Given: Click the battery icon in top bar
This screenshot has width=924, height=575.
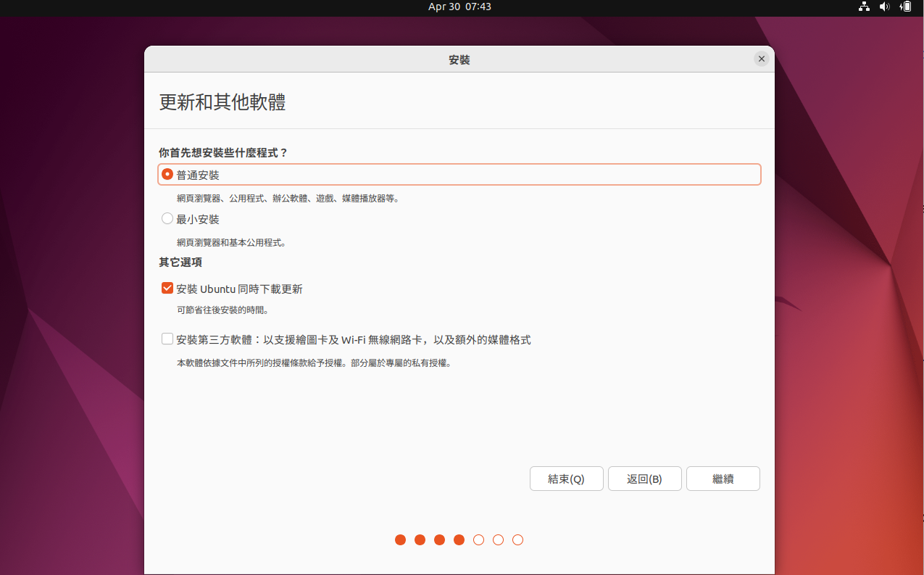Looking at the screenshot, I should click(905, 7).
